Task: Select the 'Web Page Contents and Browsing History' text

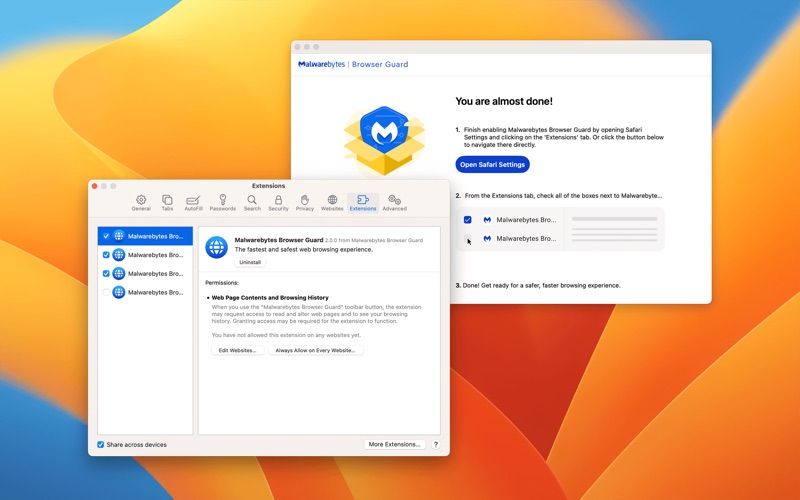Action: (270, 297)
